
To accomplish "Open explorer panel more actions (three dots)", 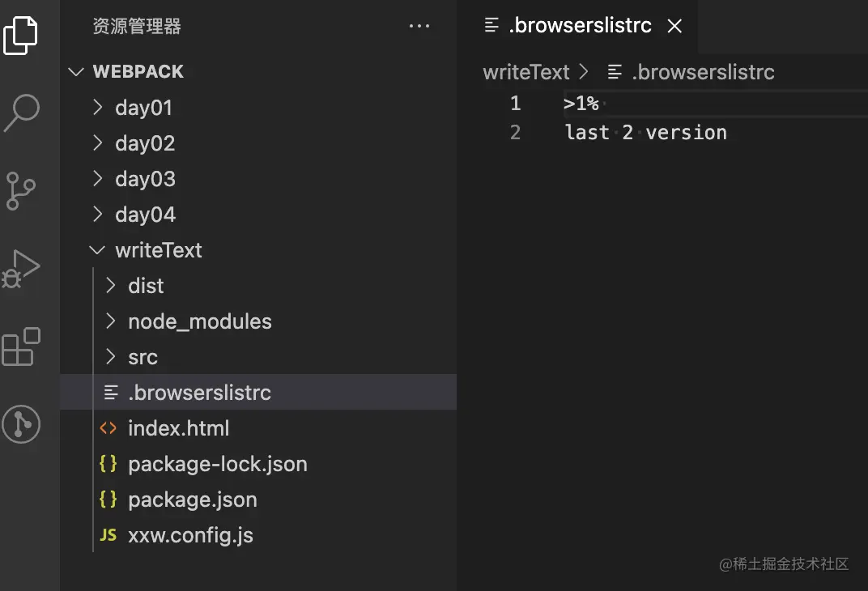I will coord(419,27).
